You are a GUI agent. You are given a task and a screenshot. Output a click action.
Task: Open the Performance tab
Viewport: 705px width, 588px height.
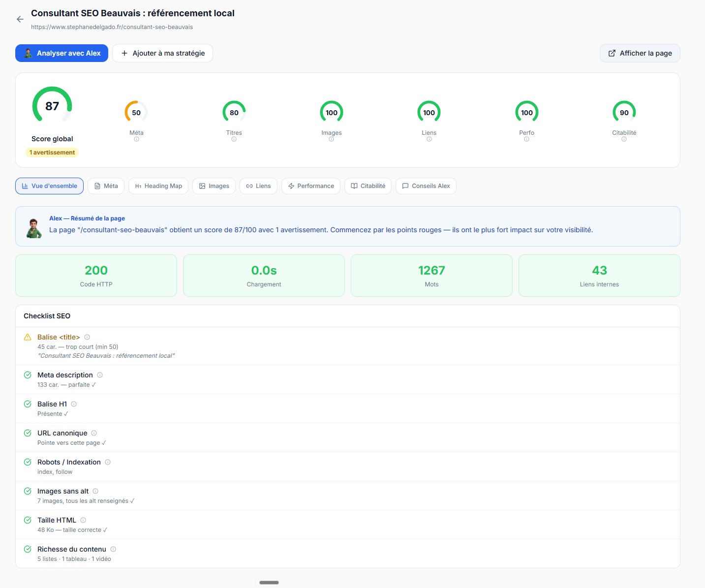(x=311, y=186)
